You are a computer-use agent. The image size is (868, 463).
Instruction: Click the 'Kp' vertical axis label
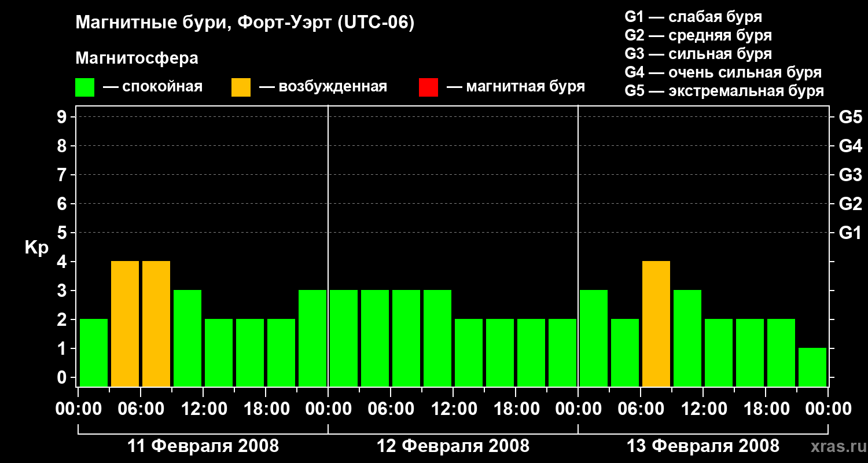pos(37,248)
